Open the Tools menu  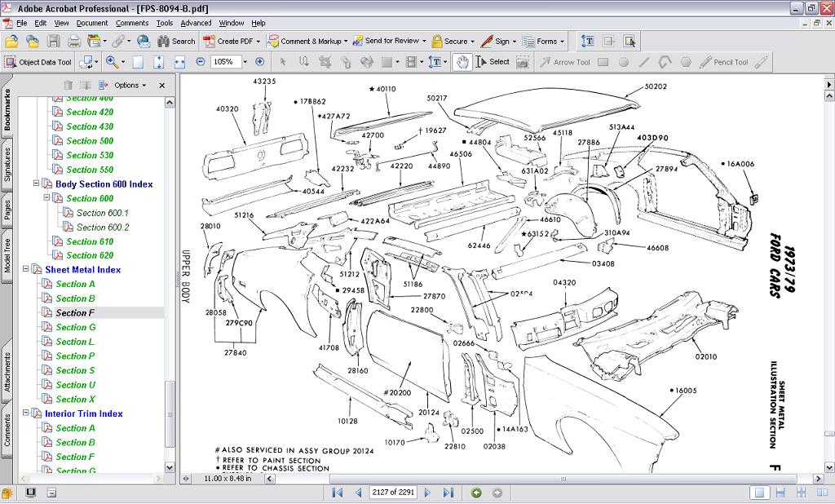tap(165, 23)
